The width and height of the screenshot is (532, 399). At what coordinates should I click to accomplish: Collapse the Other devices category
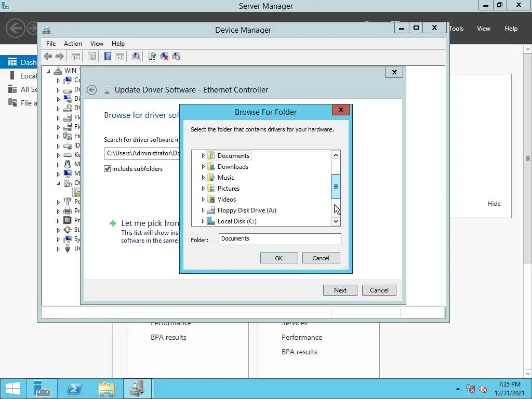point(58,183)
